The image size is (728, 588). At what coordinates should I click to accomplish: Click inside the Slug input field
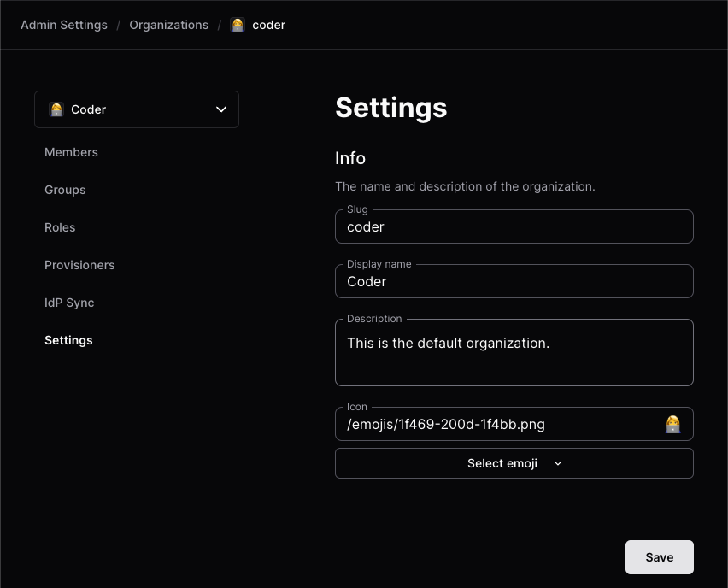click(514, 226)
